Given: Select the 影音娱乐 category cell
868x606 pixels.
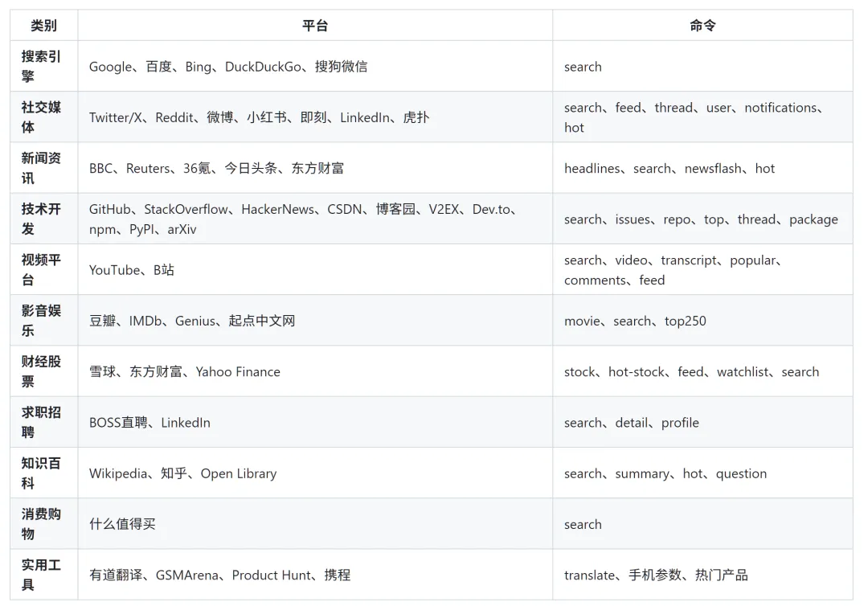Looking at the screenshot, I should click(x=43, y=321).
